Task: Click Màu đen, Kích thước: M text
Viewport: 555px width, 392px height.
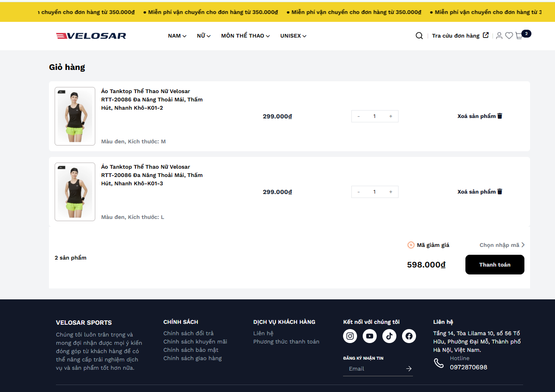Action: click(133, 142)
